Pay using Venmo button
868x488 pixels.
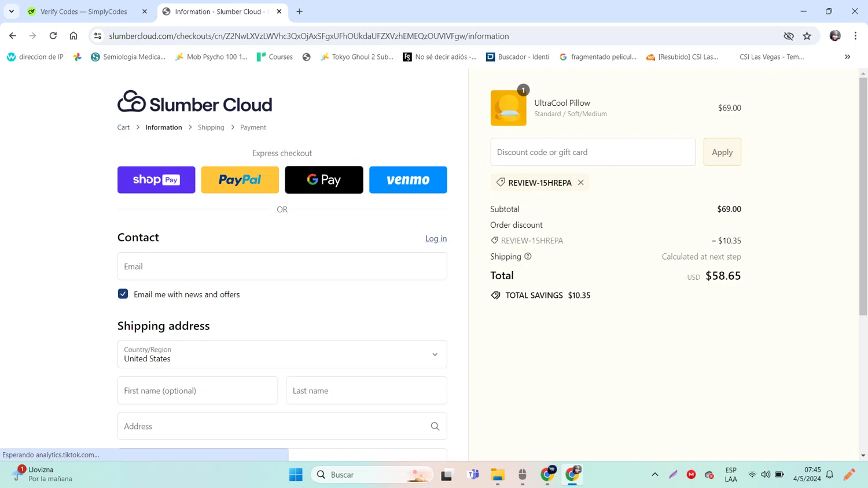coord(408,180)
